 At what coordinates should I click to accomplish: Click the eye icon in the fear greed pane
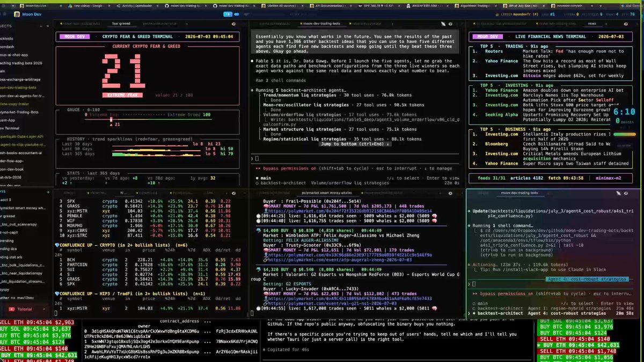coord(233,24)
